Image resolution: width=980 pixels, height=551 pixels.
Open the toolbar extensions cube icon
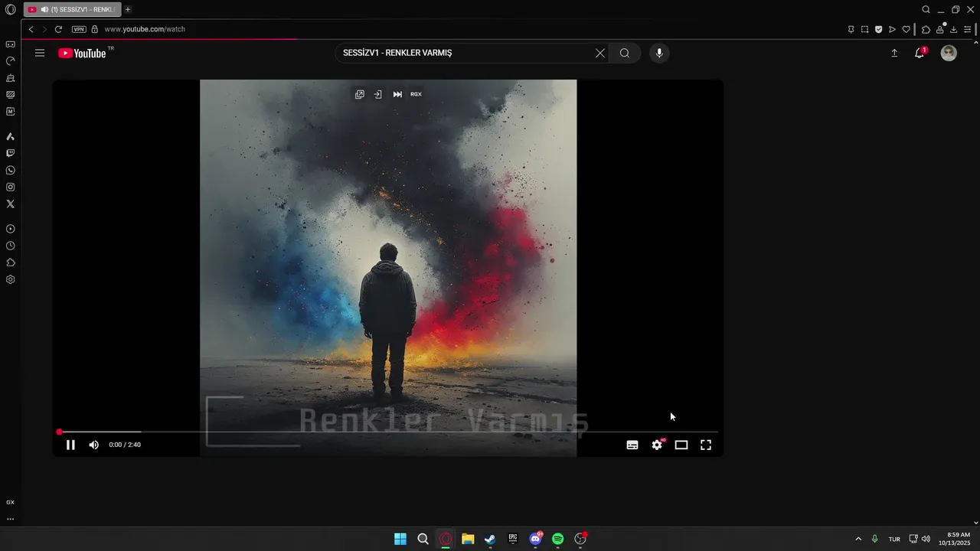click(x=926, y=29)
